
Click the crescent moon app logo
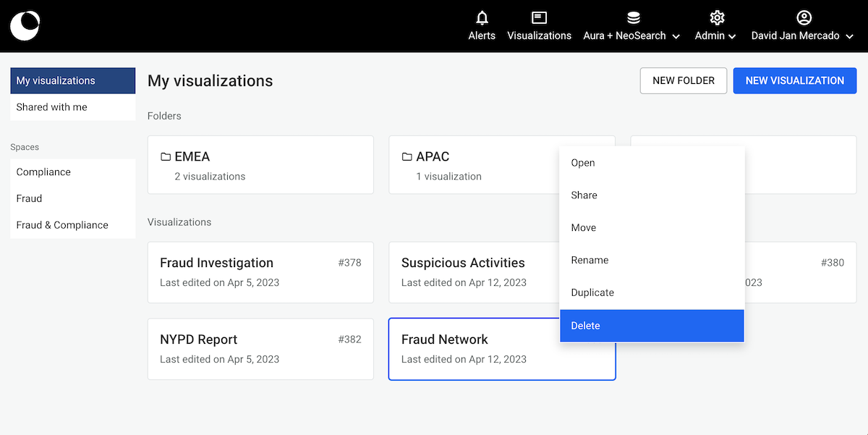point(25,26)
